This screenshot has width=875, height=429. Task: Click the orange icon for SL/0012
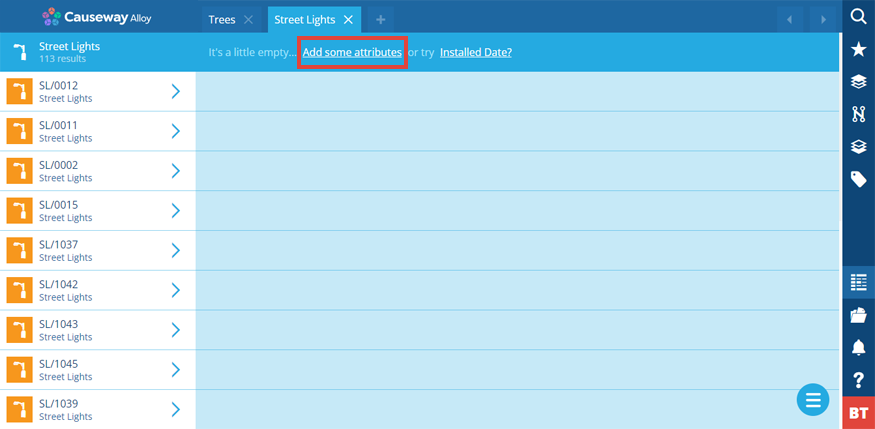click(20, 91)
